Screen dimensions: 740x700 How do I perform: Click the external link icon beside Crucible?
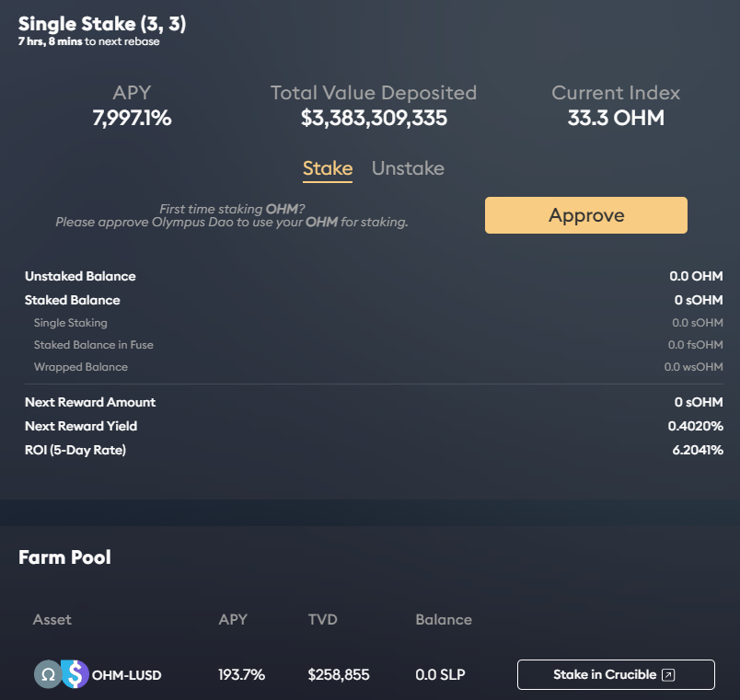[x=668, y=675]
